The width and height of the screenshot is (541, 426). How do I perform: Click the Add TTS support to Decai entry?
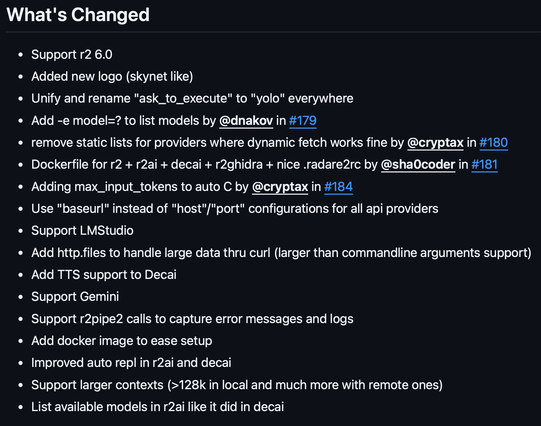[104, 275]
